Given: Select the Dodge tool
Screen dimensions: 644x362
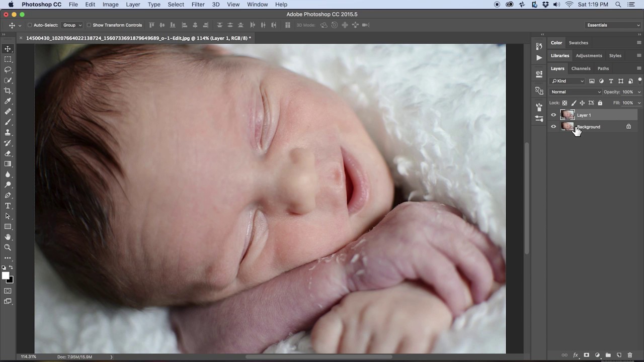Looking at the screenshot, I should coord(8,185).
